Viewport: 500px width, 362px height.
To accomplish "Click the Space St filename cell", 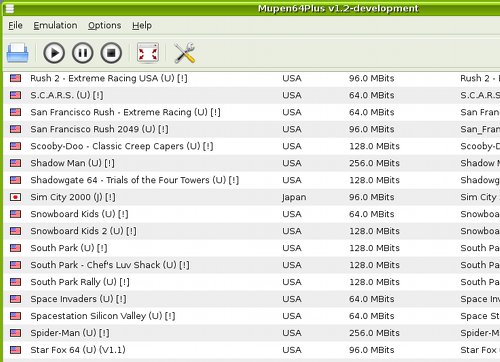I will pyautogui.click(x=480, y=316).
